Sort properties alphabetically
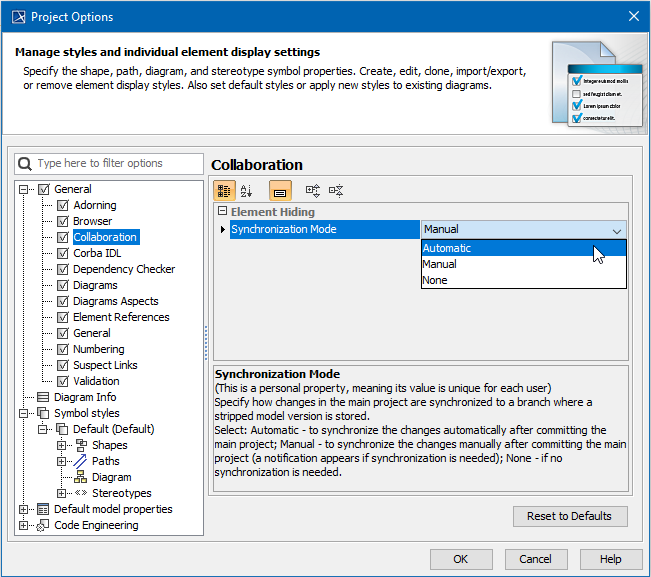651x577 pixels. (x=247, y=190)
